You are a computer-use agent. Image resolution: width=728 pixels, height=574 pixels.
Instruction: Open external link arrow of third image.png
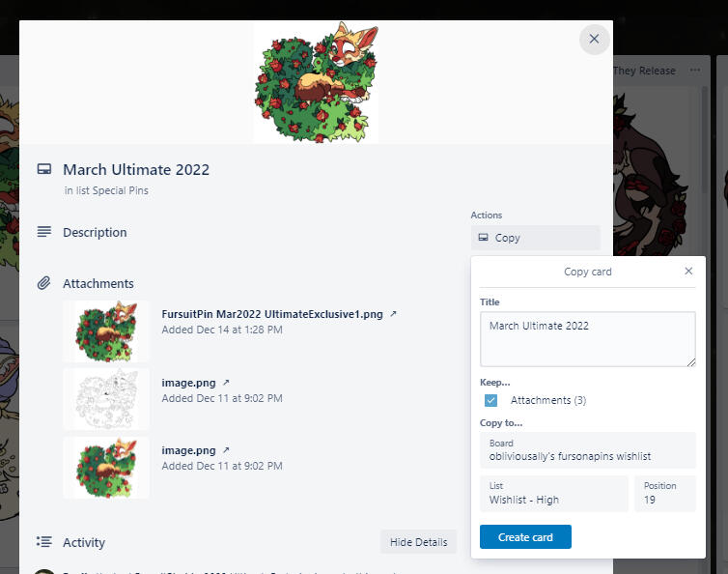(x=226, y=450)
